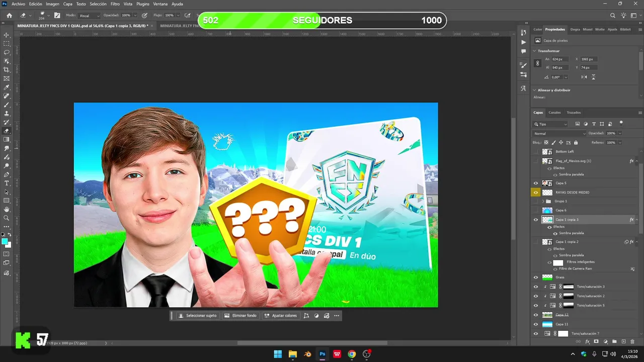Select the Eraser tool in toolbar
Image resolution: width=644 pixels, height=362 pixels.
tap(7, 131)
